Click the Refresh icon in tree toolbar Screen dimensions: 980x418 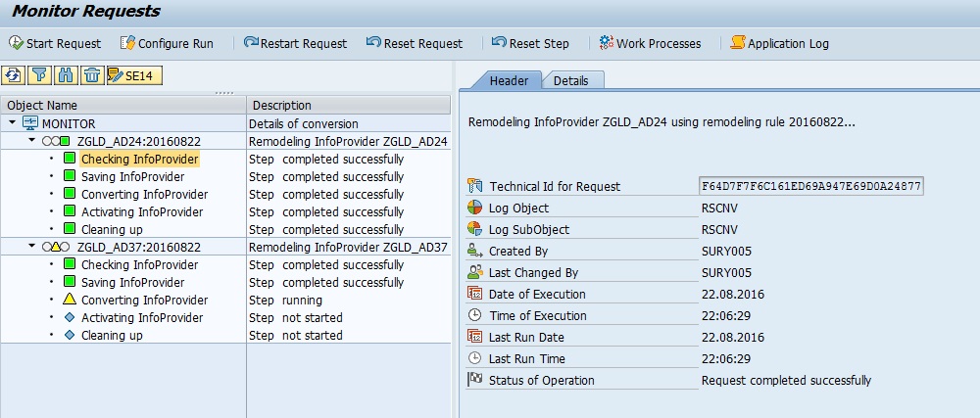pos(15,75)
